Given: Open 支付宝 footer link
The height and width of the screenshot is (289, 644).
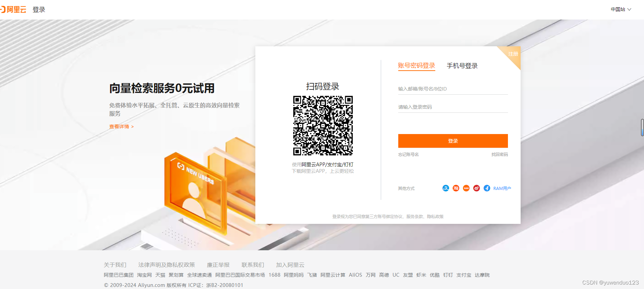Looking at the screenshot, I should click(x=464, y=275).
